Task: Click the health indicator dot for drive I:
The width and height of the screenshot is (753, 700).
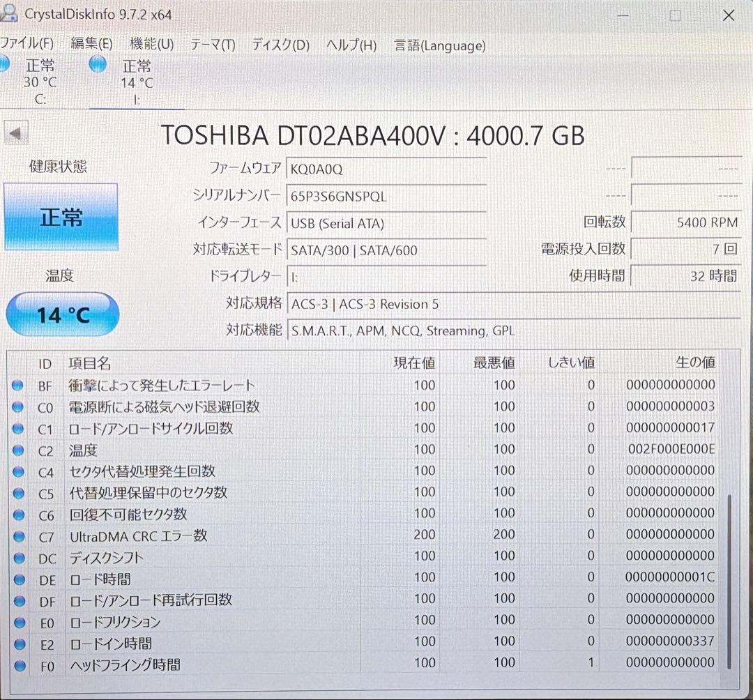Action: (x=96, y=65)
